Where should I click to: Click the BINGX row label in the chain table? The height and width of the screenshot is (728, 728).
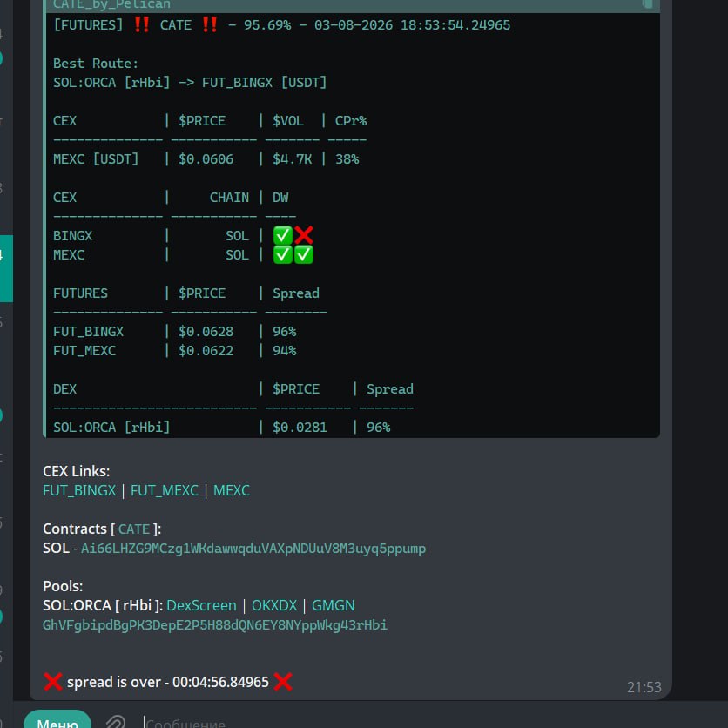[72, 236]
